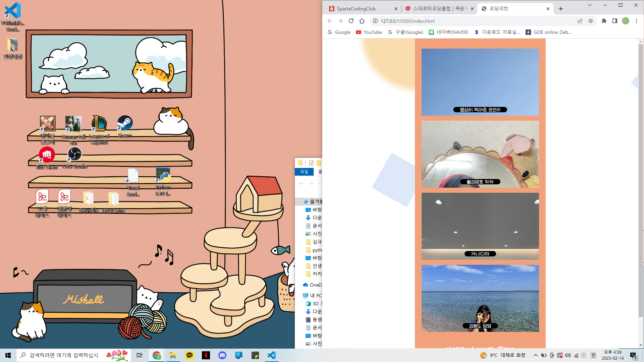
Task: Open the 네이버(NAVER) bookmark
Action: [x=448, y=32]
